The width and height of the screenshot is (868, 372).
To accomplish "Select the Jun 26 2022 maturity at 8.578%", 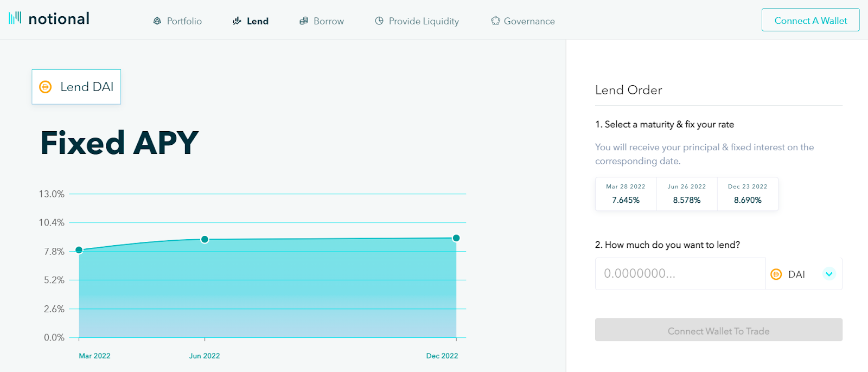I will tap(687, 194).
